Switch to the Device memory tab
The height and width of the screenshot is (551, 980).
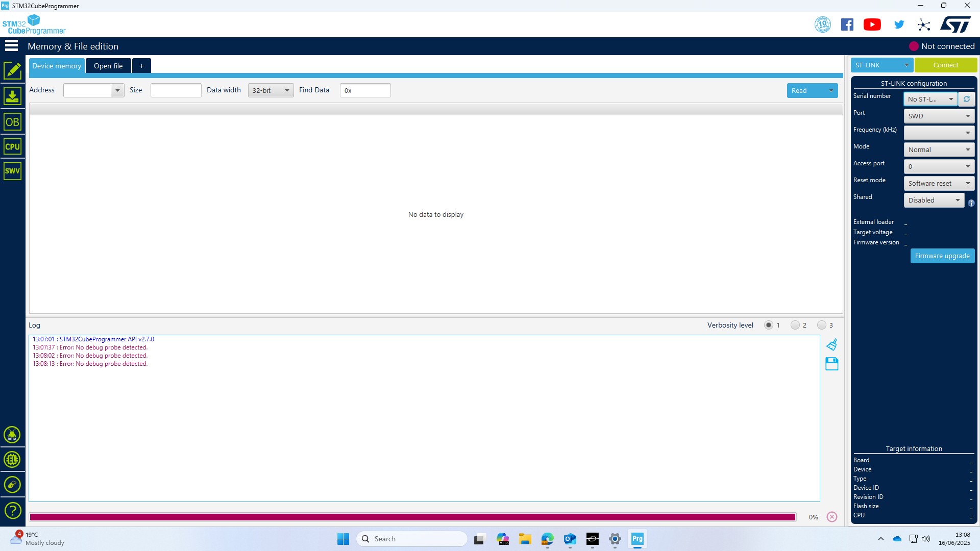(57, 66)
